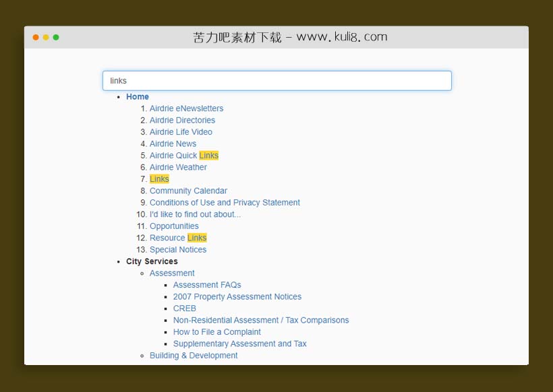The height and width of the screenshot is (392, 553).
Task: Open the Assessment section link
Action: (x=172, y=273)
